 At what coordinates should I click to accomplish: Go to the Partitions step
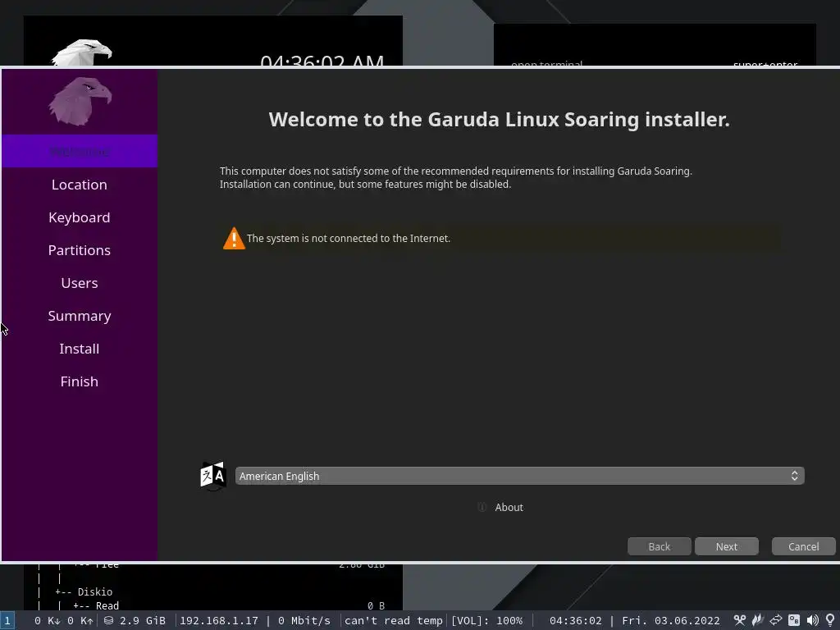80,250
